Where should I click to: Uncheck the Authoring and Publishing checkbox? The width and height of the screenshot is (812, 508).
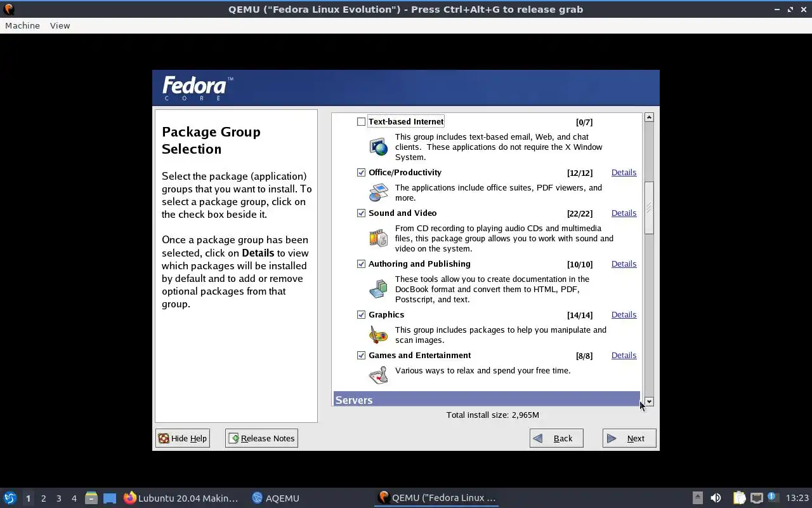point(361,264)
